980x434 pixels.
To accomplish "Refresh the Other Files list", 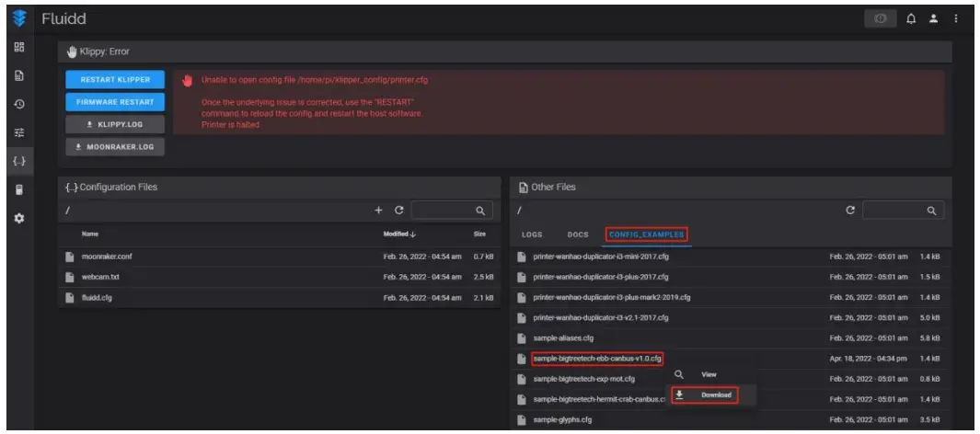I will coord(850,211).
